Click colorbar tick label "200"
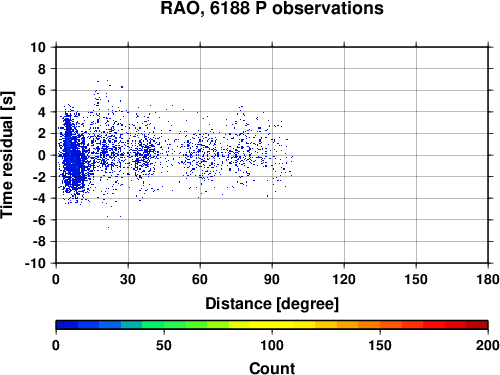Image resolution: width=500 pixels, height=375 pixels. [x=488, y=345]
